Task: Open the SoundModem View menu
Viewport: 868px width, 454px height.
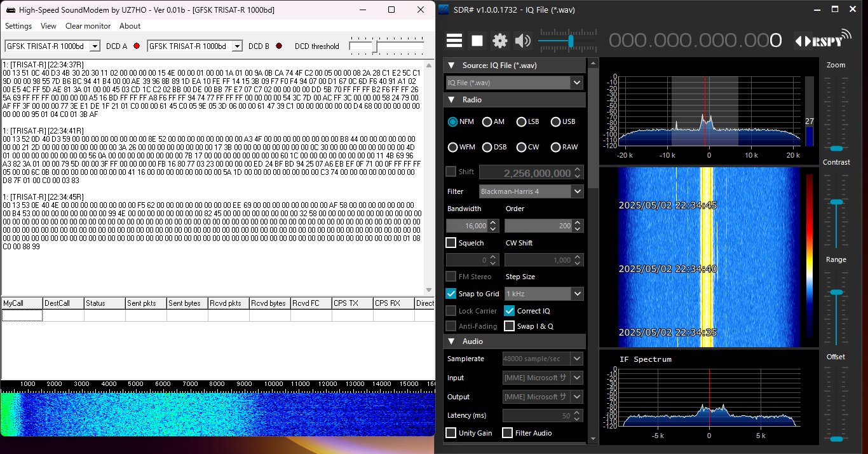Action: [x=48, y=26]
